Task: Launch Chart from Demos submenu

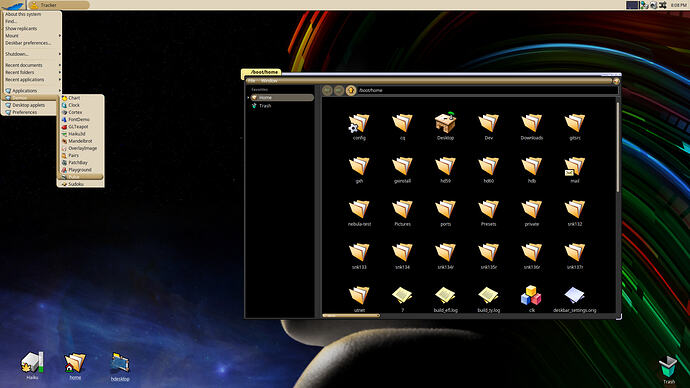Action: [81, 98]
